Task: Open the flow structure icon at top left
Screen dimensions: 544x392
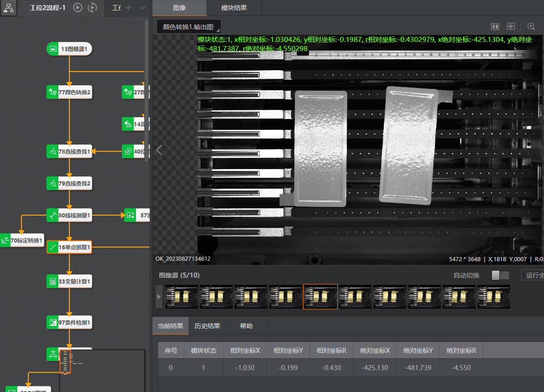Action: tap(8, 8)
